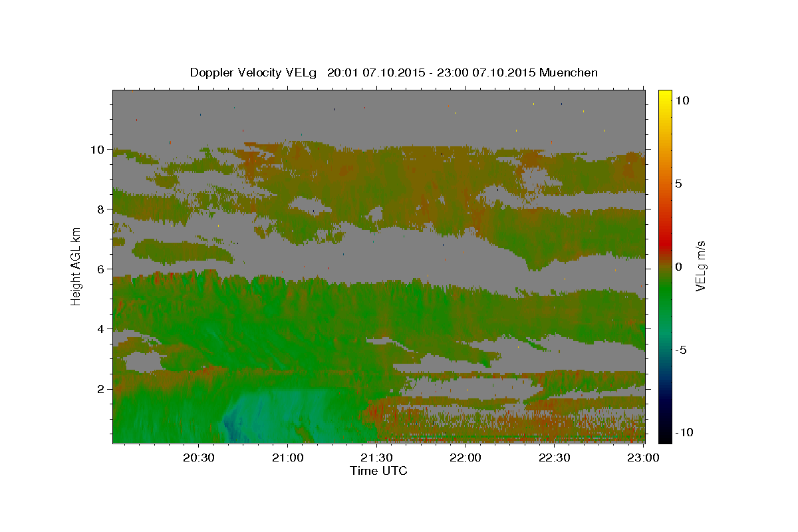The image size is (798, 532).
Task: Click the colorbar label 'VELg m/s'
Action: (700, 267)
